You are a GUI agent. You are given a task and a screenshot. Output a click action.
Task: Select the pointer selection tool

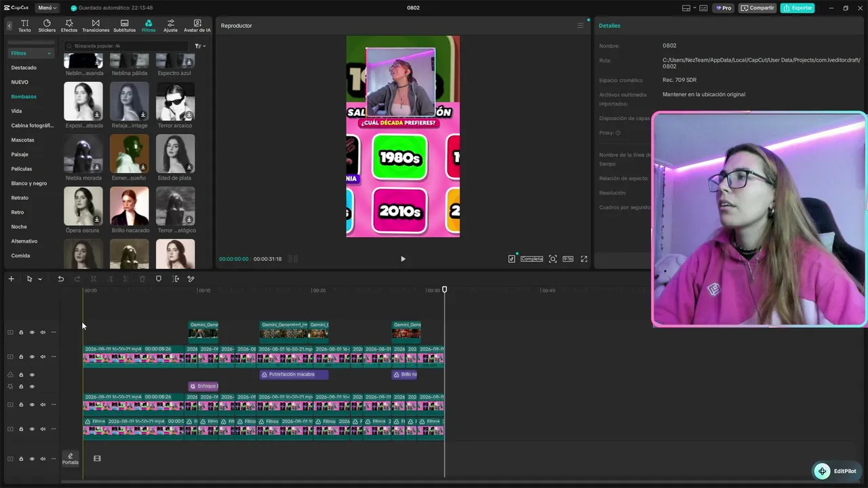coord(29,279)
